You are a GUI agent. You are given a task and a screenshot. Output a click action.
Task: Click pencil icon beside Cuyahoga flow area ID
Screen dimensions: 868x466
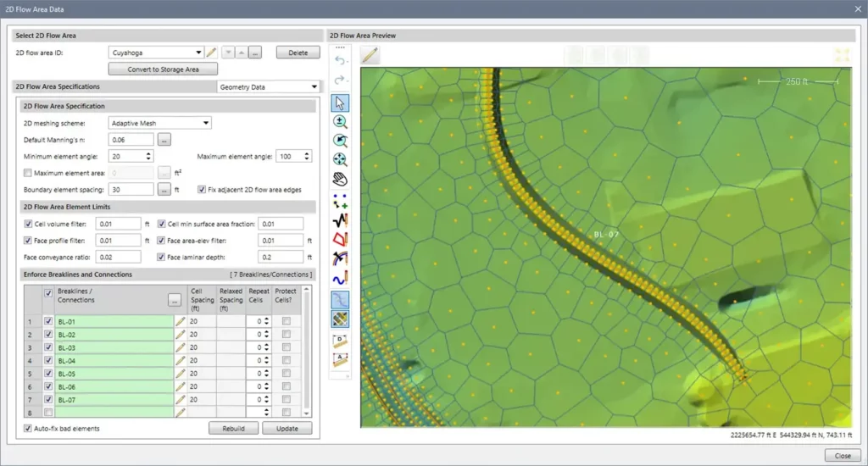pyautogui.click(x=212, y=53)
